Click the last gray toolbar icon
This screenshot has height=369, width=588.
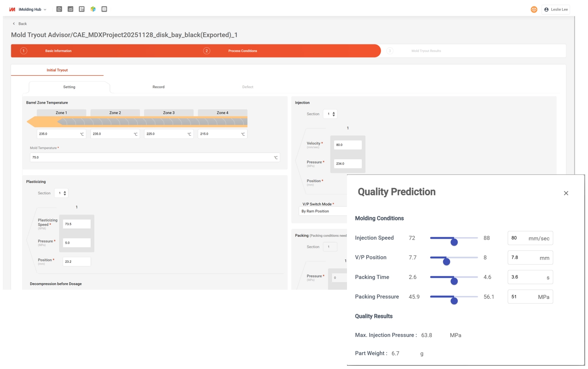(x=104, y=9)
